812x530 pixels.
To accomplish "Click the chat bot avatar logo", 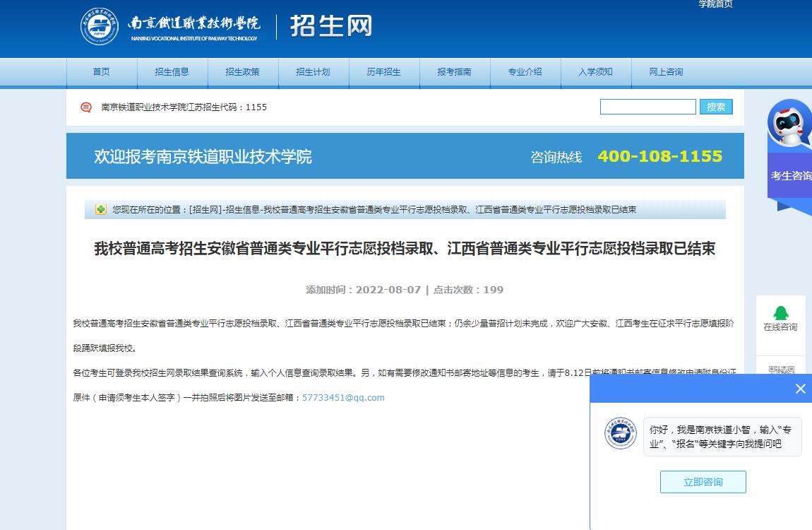I will click(621, 433).
